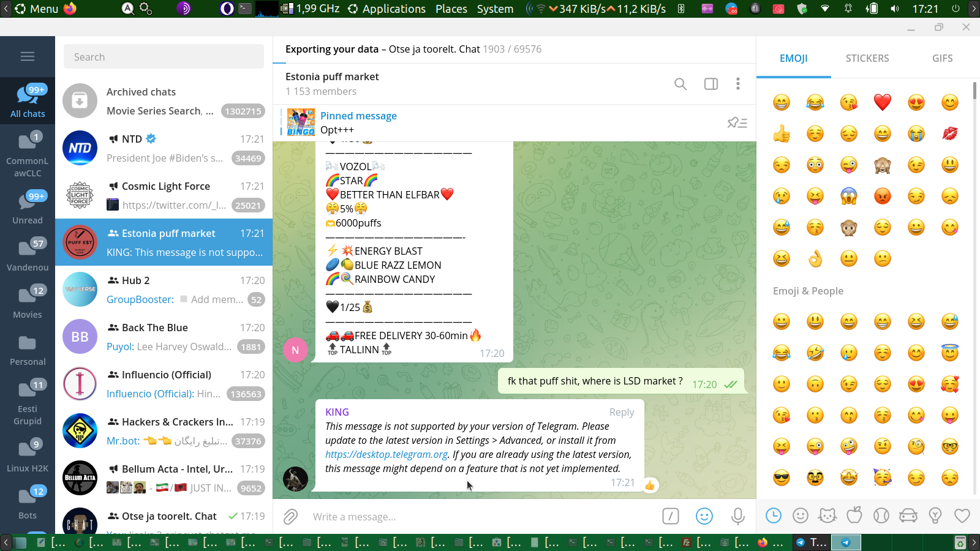The width and height of the screenshot is (980, 551).
Task: Open the volume speaker icon in system tray
Action: point(895,9)
